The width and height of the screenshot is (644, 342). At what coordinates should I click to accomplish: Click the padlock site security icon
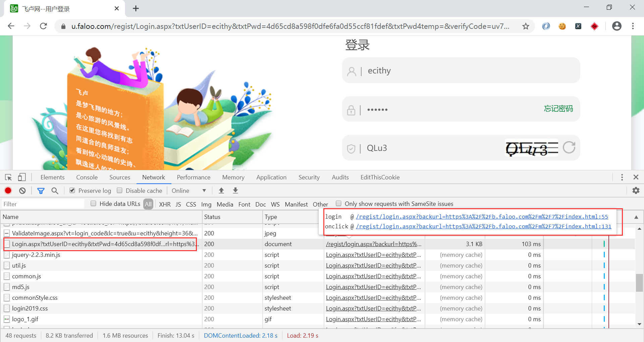pyautogui.click(x=63, y=26)
